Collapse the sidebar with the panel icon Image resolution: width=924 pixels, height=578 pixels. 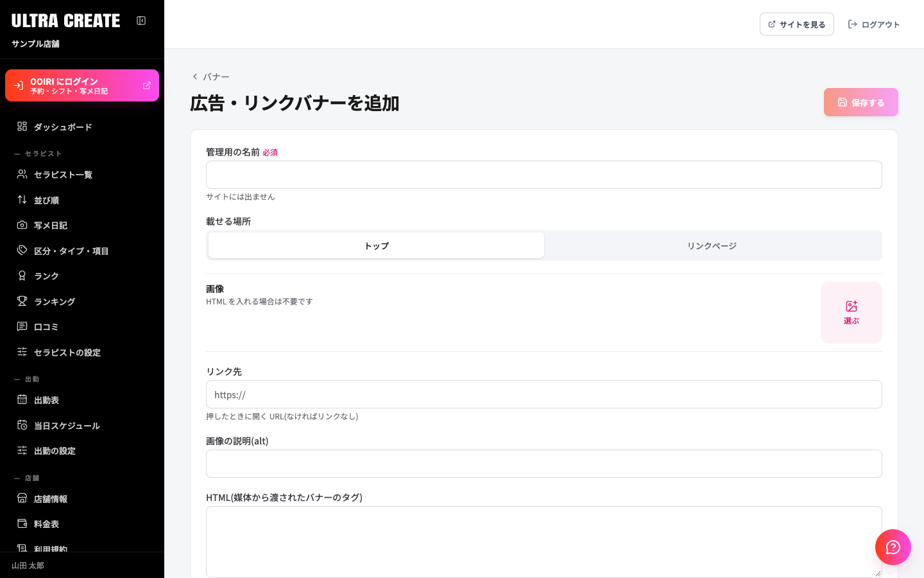pyautogui.click(x=141, y=21)
